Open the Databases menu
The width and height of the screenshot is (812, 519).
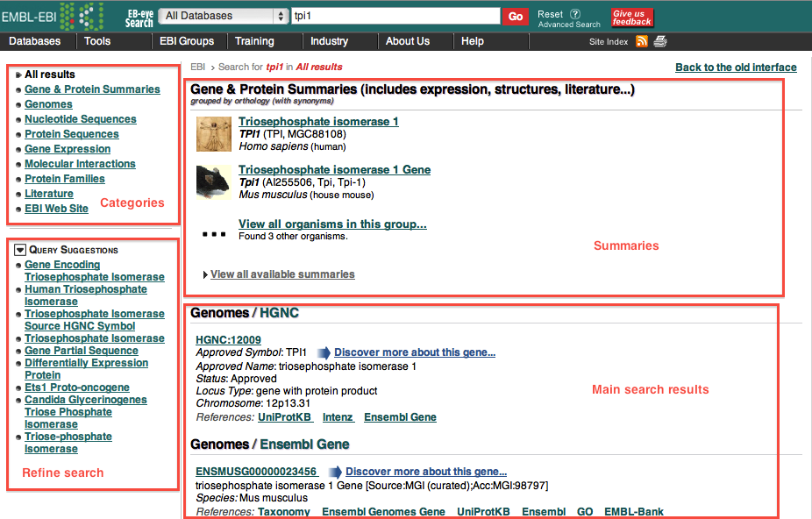pyautogui.click(x=35, y=41)
